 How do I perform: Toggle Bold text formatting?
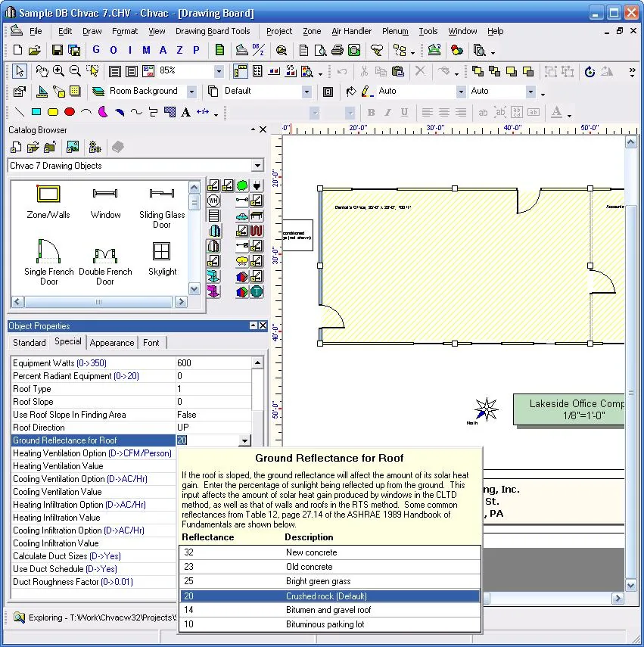pyautogui.click(x=371, y=112)
